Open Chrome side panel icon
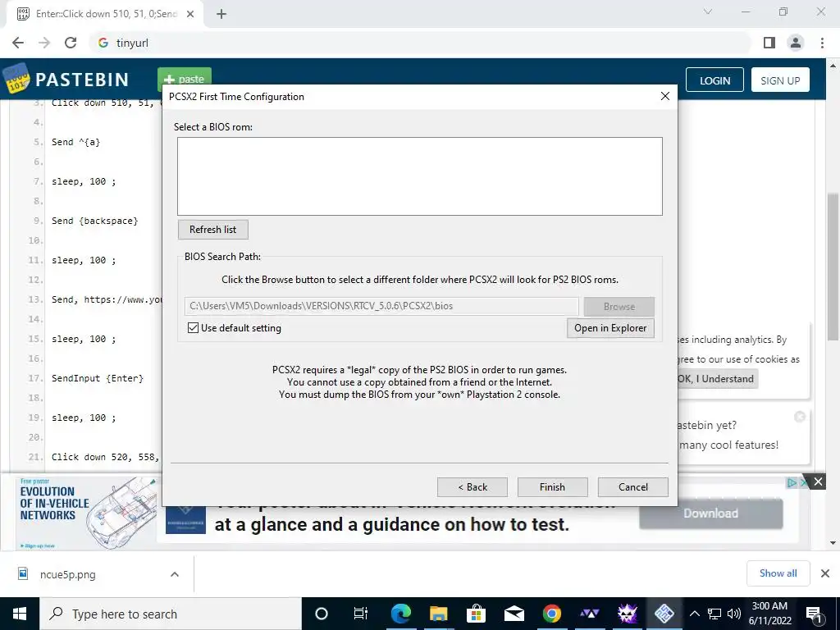This screenshot has width=840, height=630. click(769, 43)
